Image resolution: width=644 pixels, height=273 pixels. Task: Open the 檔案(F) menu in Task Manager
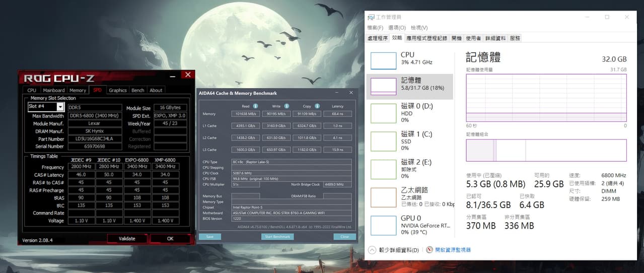pos(375,28)
